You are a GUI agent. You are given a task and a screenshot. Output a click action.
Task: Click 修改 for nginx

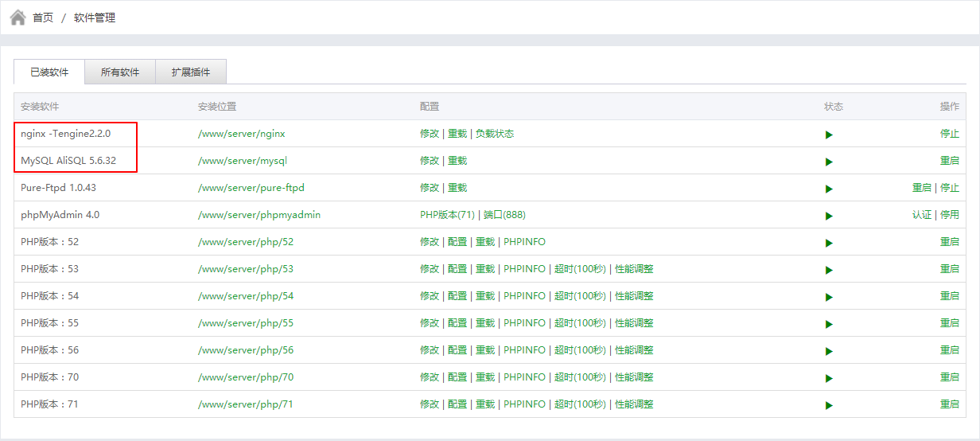click(430, 134)
